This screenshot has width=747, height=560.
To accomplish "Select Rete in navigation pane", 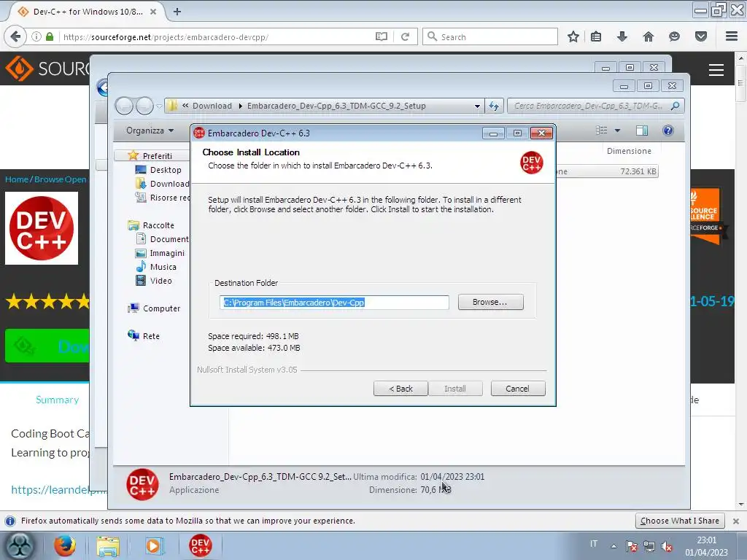I will (x=144, y=335).
